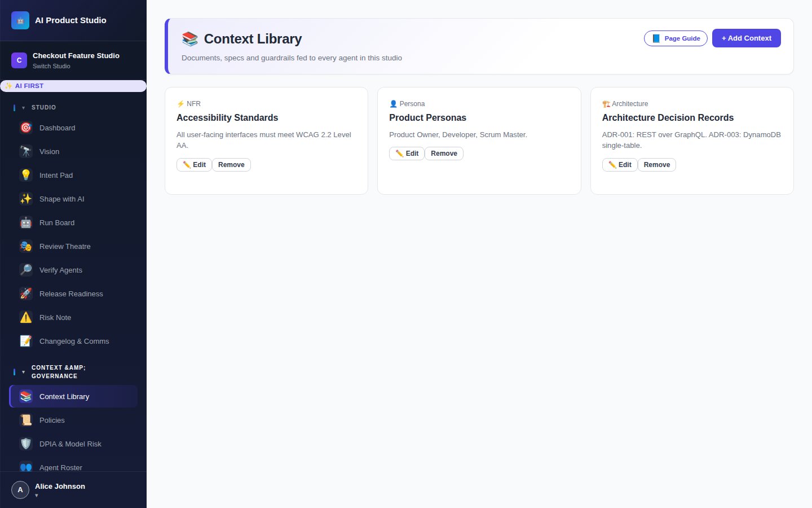Viewport: 812px width, 508px height.
Task: Click the Add Context button
Action: [x=746, y=38]
